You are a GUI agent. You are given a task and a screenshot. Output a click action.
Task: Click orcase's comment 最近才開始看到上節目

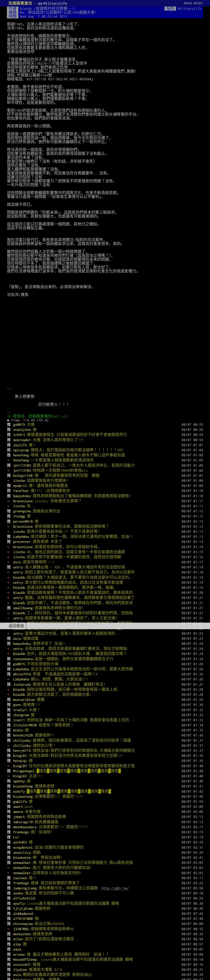(x=105, y=954)
